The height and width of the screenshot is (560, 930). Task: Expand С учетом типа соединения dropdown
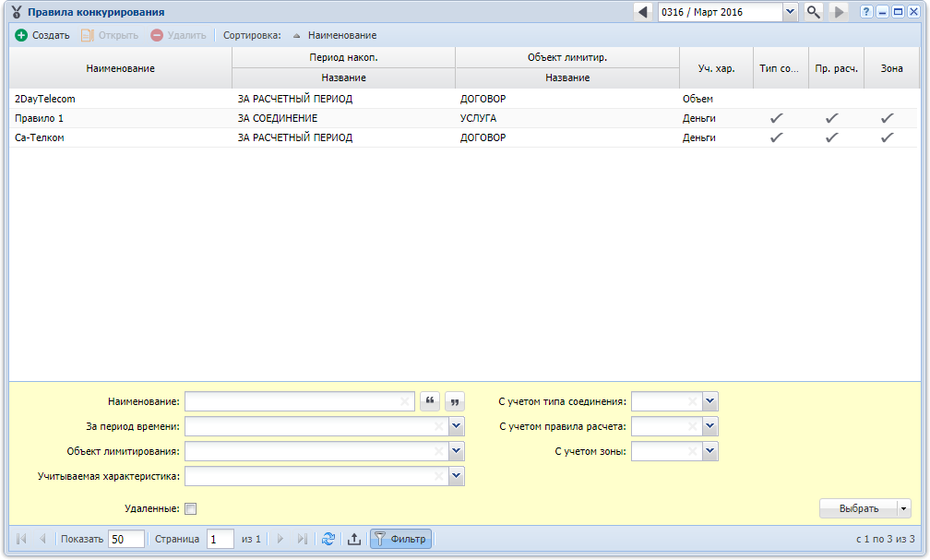click(710, 401)
